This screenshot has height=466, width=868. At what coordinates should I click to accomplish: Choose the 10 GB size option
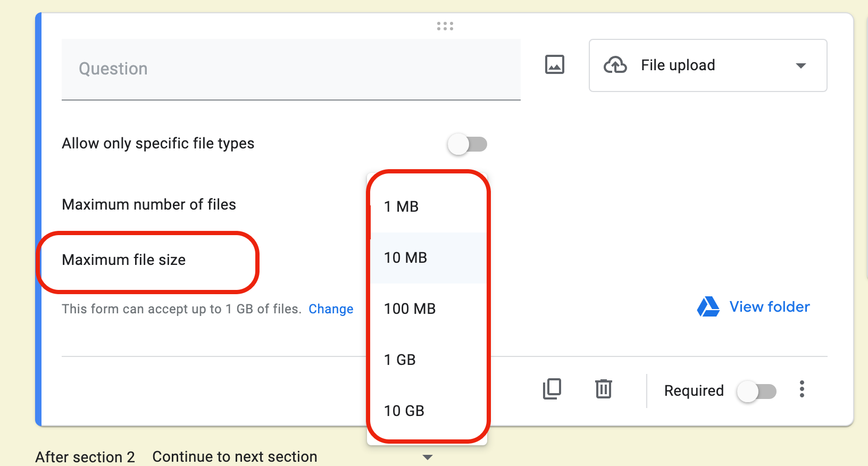(x=404, y=411)
